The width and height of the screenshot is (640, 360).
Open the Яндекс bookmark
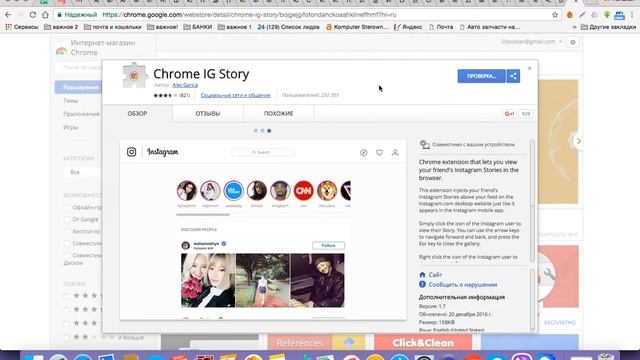click(408, 27)
